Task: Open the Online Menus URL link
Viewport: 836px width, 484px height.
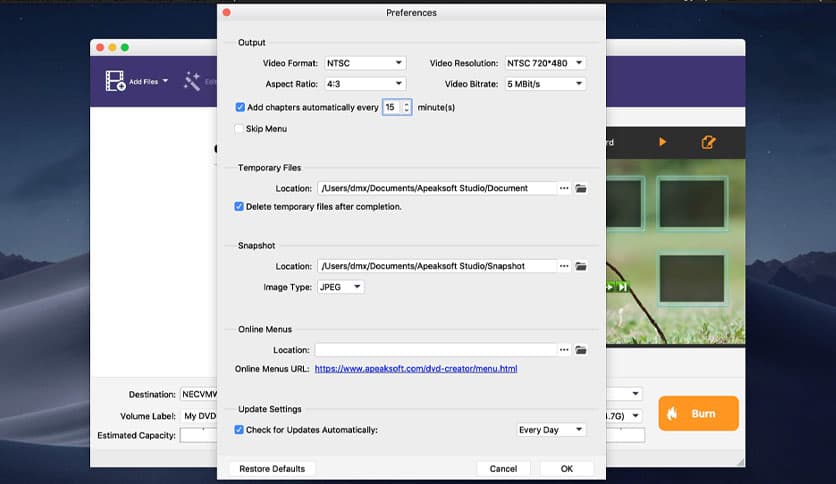Action: [x=416, y=368]
